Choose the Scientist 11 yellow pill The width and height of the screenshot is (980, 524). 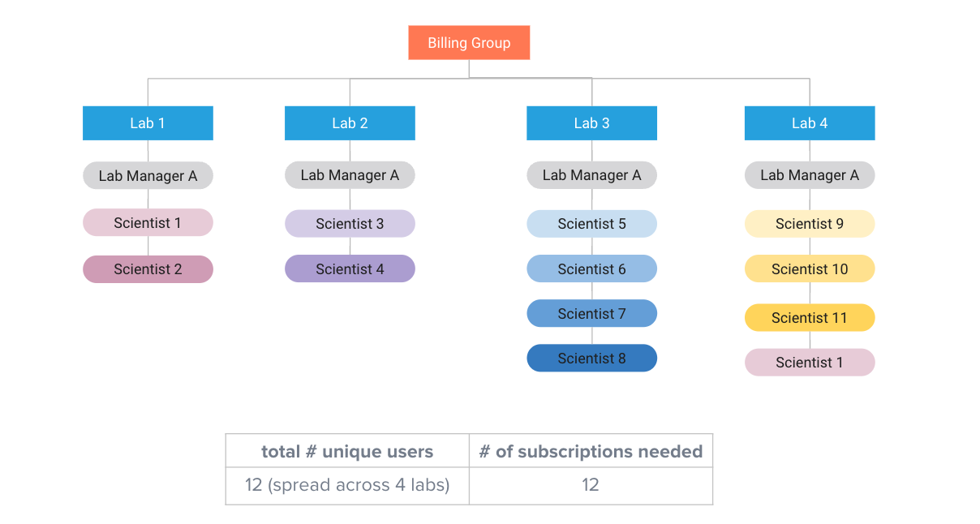[x=810, y=317]
